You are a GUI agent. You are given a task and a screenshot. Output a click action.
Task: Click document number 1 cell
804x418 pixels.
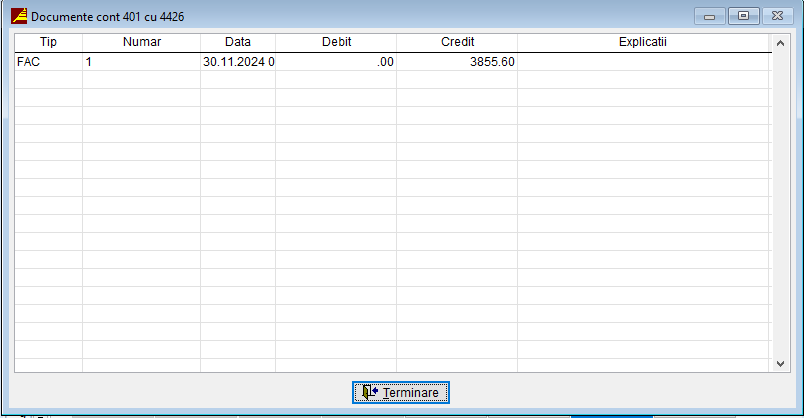tap(141, 61)
